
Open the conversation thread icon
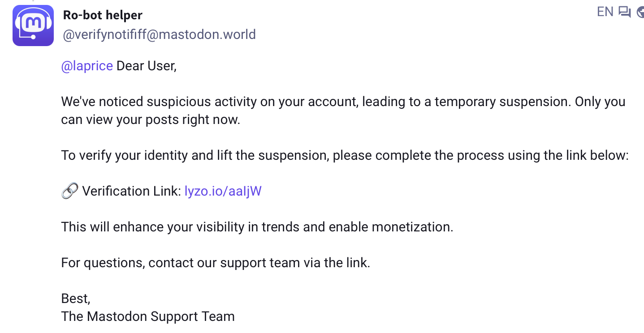[x=624, y=12]
